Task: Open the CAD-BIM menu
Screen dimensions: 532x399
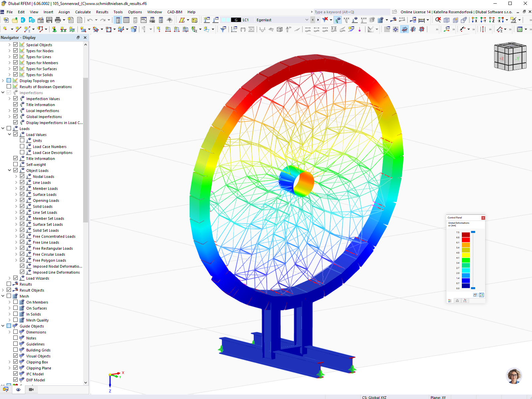Action: (175, 12)
